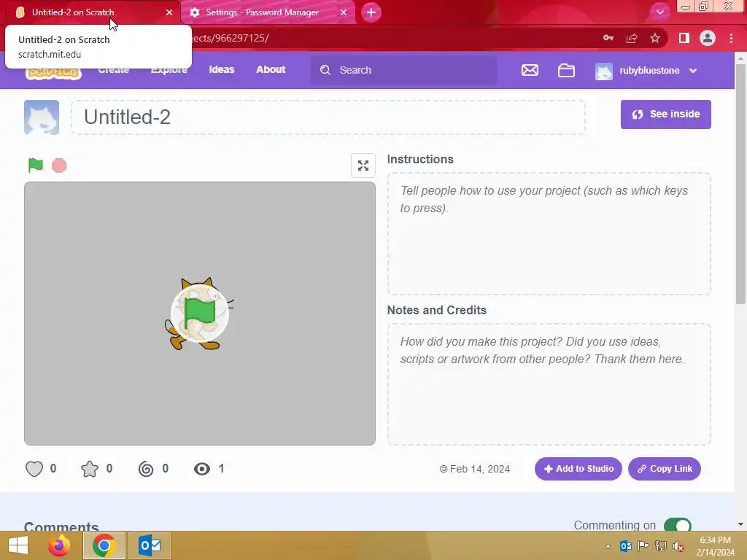
Task: Switch to the Untitled-2 on Scratch tab
Action: 93,12
